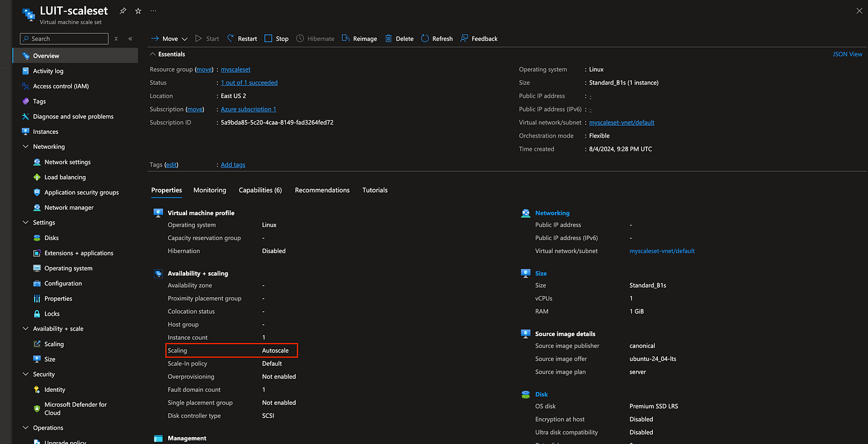868x444 pixels.
Task: Collapse the Security sidebar group
Action: (x=26, y=375)
